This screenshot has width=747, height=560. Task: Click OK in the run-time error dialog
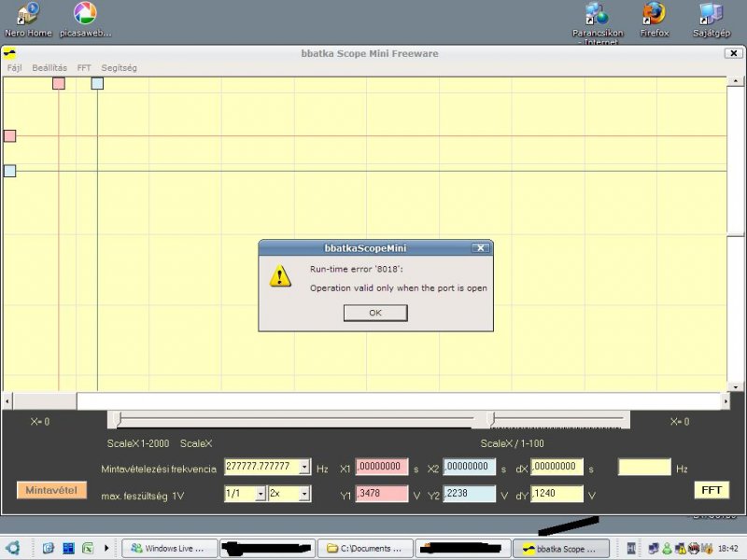(375, 313)
